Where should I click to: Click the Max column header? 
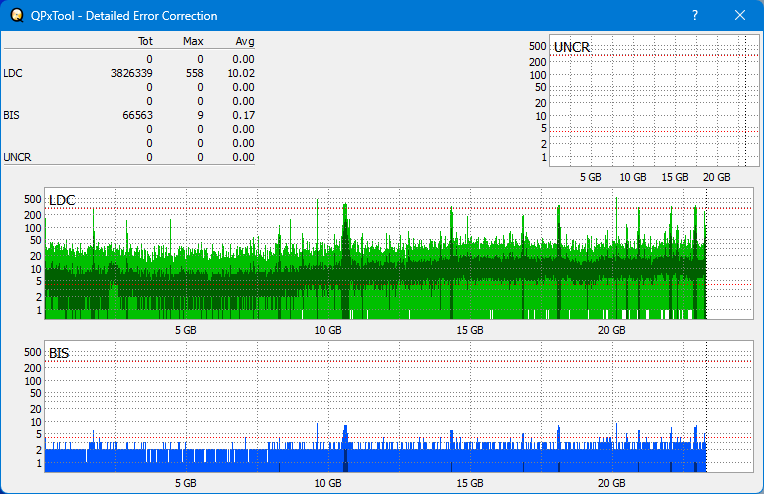pos(193,42)
